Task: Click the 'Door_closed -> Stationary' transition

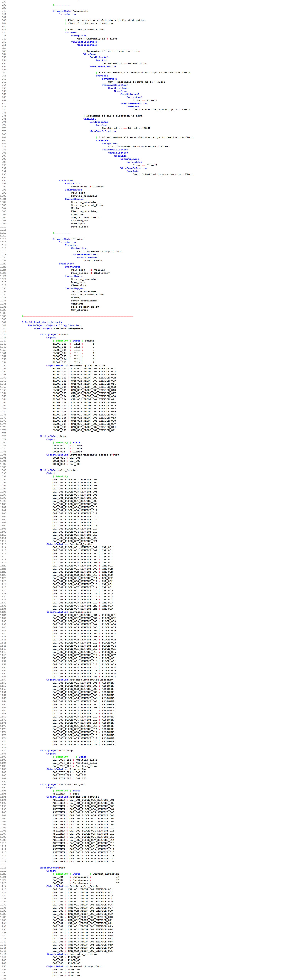Action: 90,273
